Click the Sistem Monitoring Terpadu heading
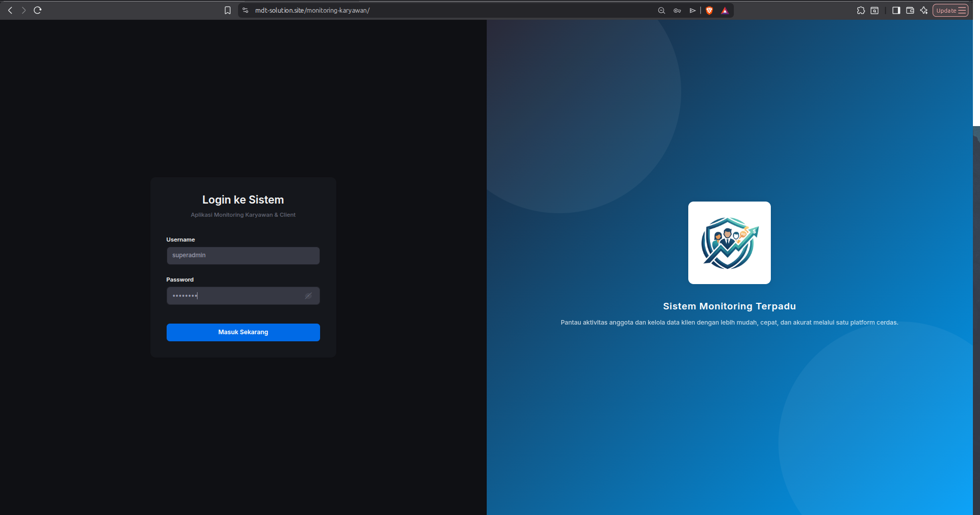 729,306
